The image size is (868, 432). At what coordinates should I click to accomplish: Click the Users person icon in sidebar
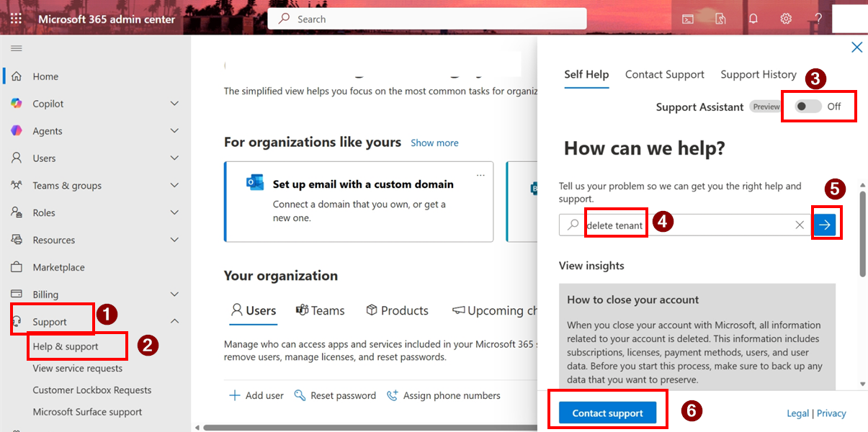(x=16, y=158)
